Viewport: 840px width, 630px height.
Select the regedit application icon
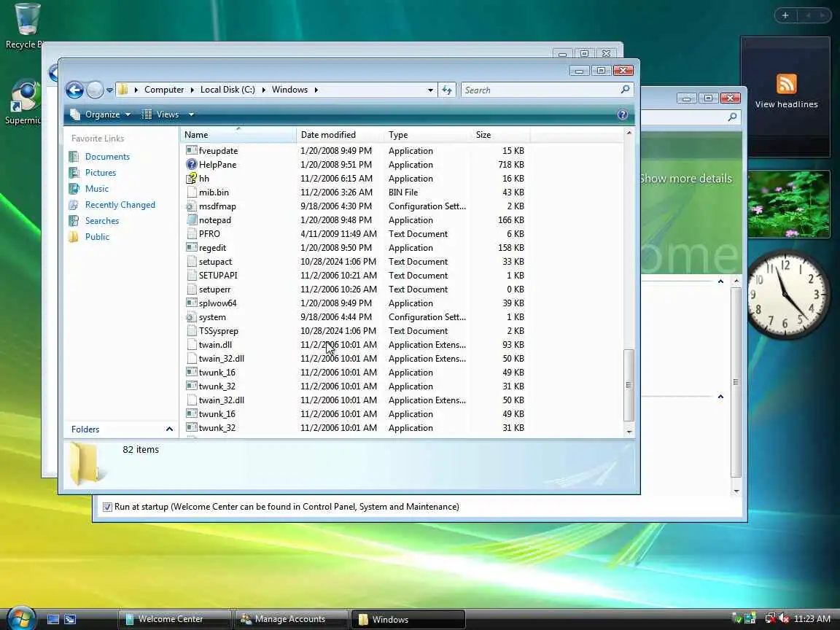pos(191,247)
